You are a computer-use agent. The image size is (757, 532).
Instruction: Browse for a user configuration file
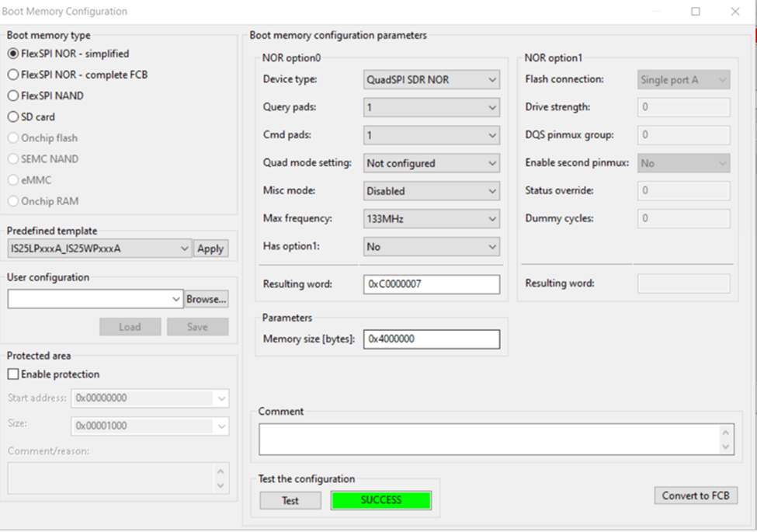tap(207, 298)
